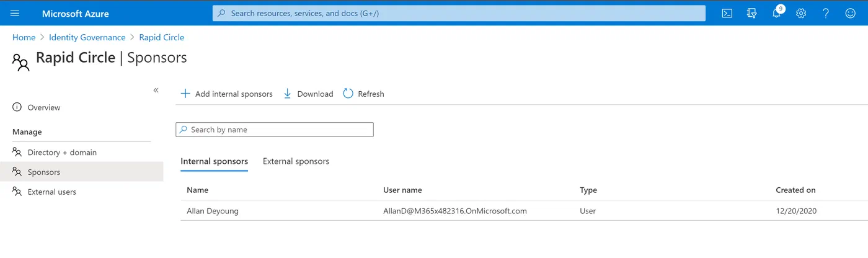Select Sponsors in the left menu
The image size is (868, 258).
tap(82, 172)
